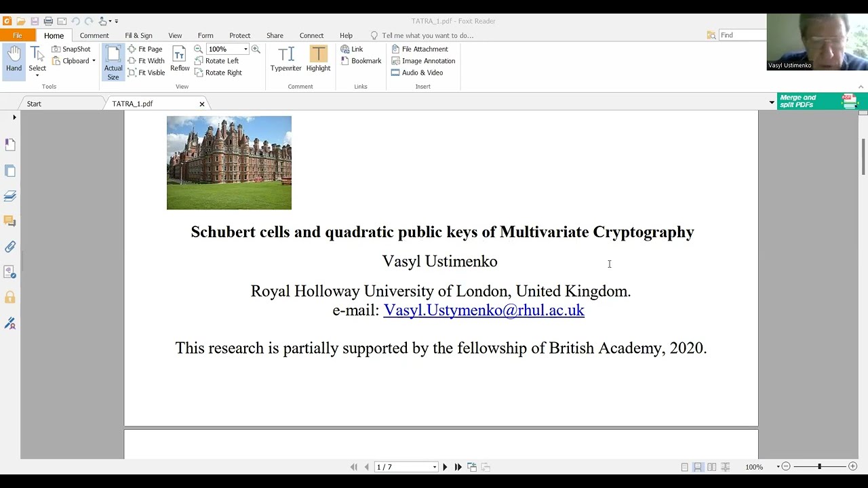Switch to the Share ribbon tab

tap(275, 35)
